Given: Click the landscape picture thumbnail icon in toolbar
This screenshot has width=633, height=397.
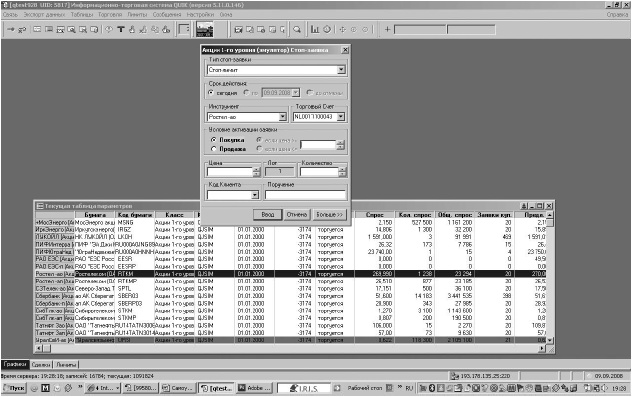Looking at the screenshot, I should tap(204, 29).
